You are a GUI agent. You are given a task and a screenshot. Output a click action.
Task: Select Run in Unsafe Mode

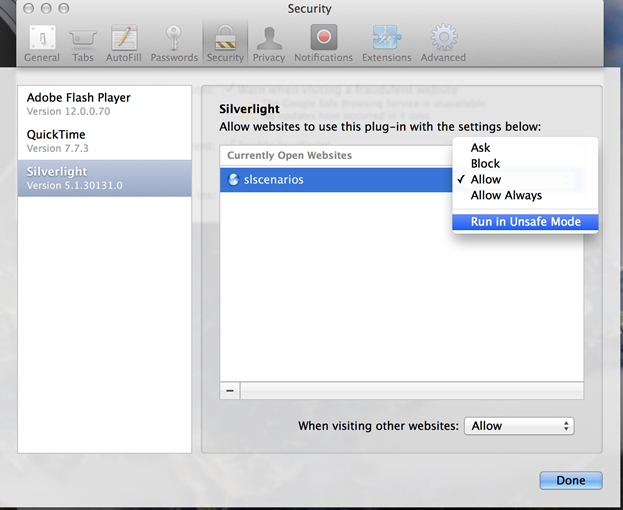point(525,222)
